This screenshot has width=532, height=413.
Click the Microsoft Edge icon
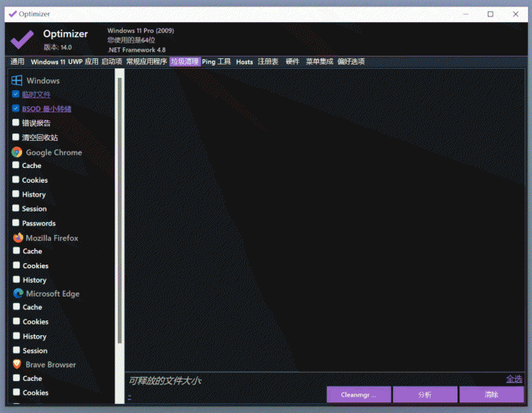(x=18, y=293)
